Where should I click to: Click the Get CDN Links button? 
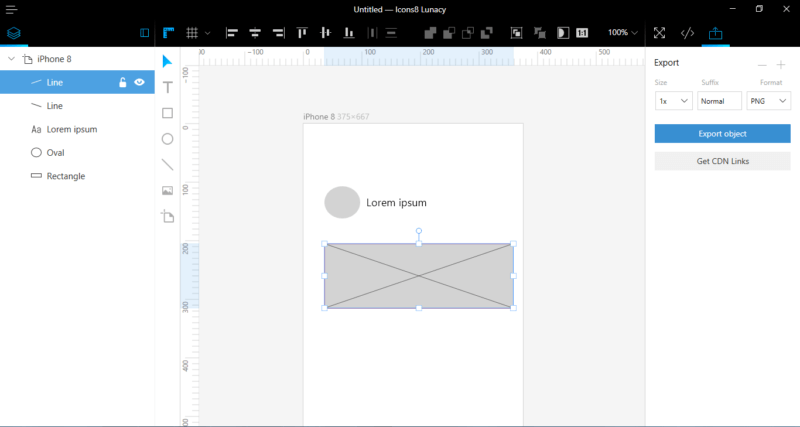(x=722, y=161)
